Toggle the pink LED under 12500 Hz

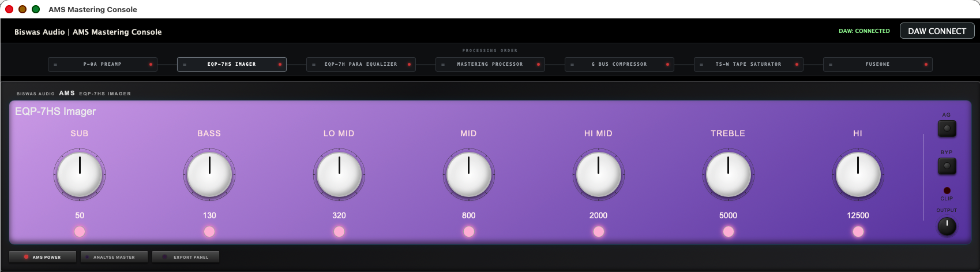click(858, 232)
